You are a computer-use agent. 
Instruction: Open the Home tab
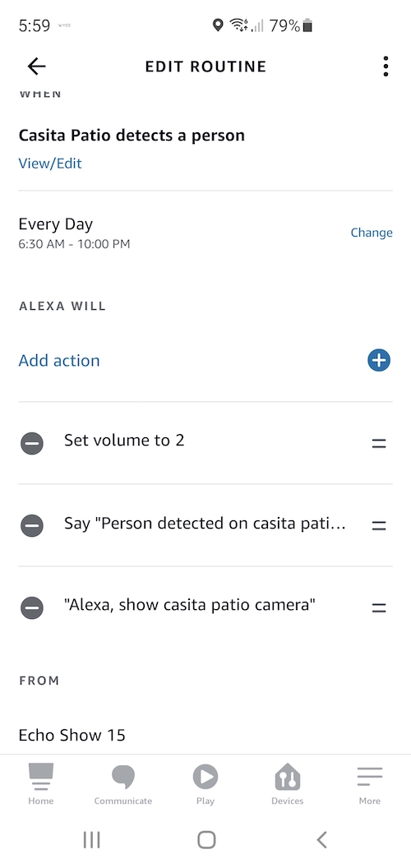tap(41, 784)
